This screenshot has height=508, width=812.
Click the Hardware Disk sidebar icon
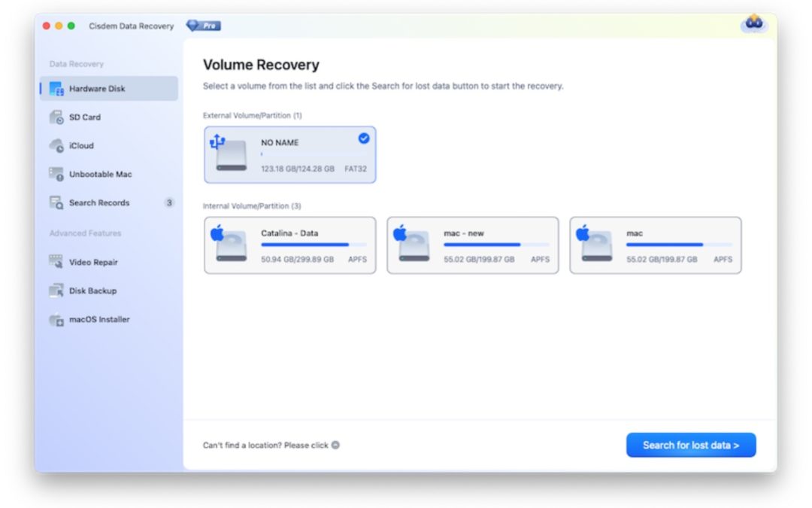pos(57,89)
